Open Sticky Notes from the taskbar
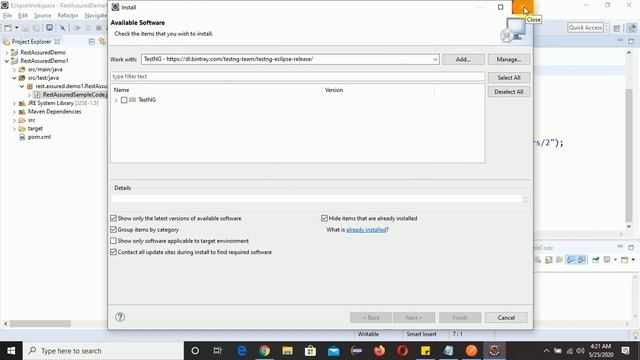 pos(425,351)
